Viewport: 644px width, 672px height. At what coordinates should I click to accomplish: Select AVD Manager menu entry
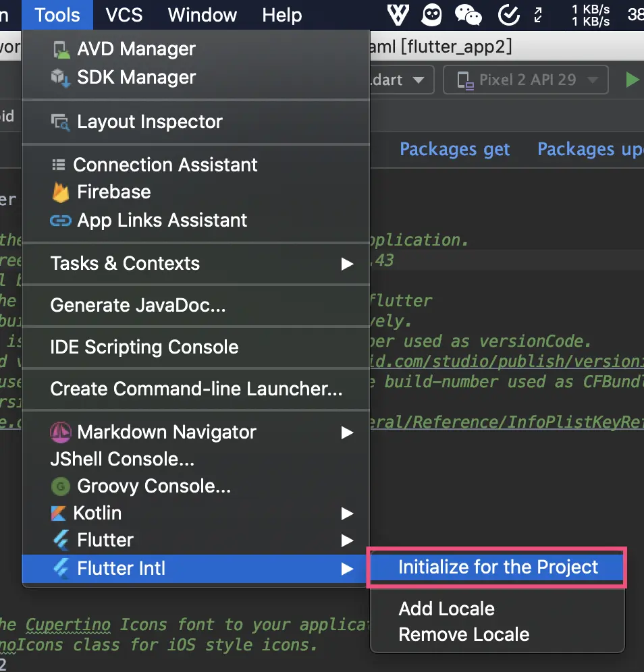[x=196, y=49]
